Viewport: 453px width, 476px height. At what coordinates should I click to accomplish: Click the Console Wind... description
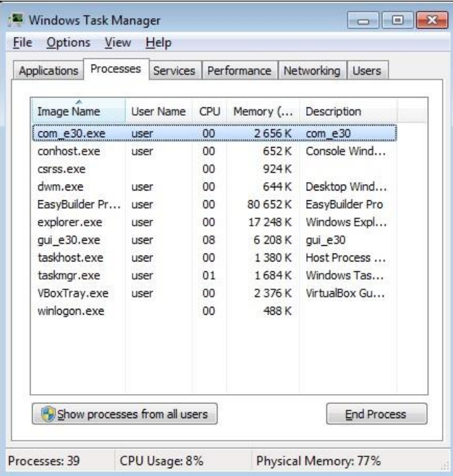coord(346,151)
